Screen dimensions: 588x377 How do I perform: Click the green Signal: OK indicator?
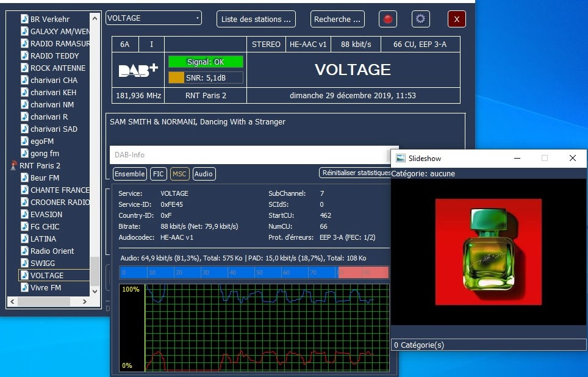[x=206, y=62]
